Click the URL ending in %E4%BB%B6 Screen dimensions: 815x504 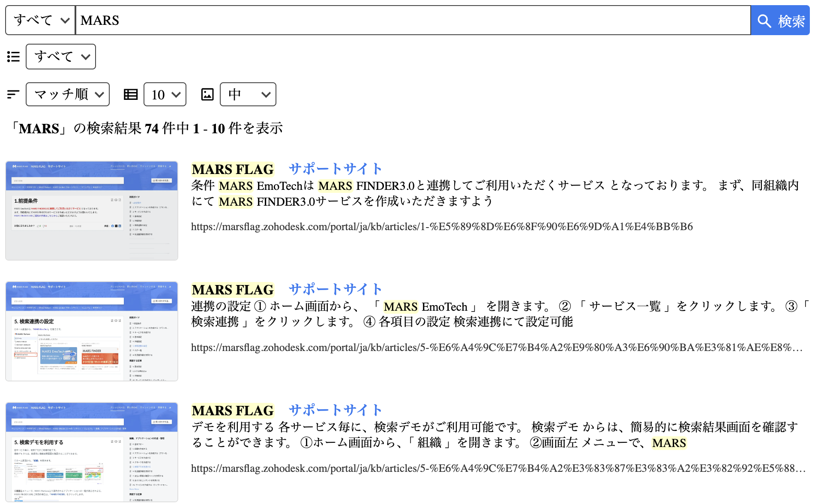(442, 227)
